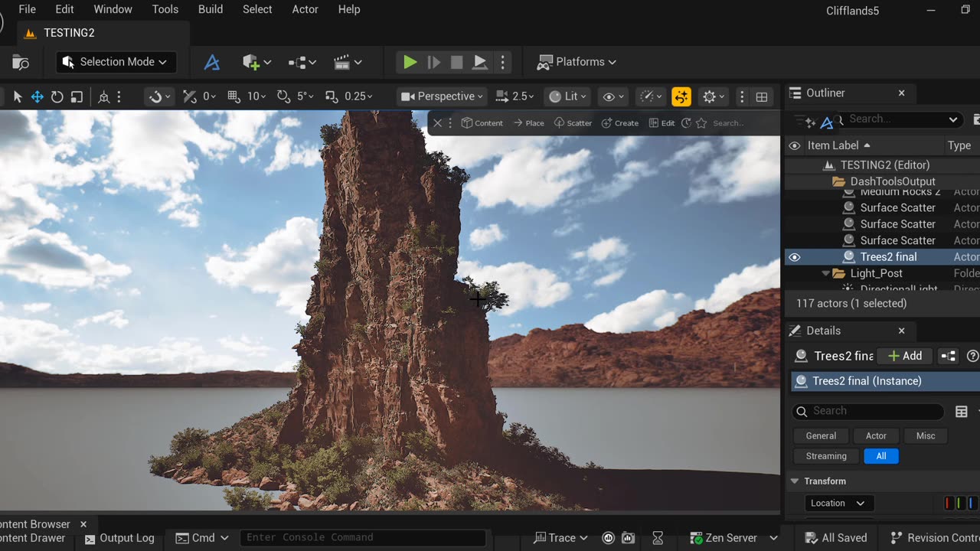This screenshot has width=980, height=551.
Task: Click the orange highlighted viewport toolbar icon
Action: [681, 96]
